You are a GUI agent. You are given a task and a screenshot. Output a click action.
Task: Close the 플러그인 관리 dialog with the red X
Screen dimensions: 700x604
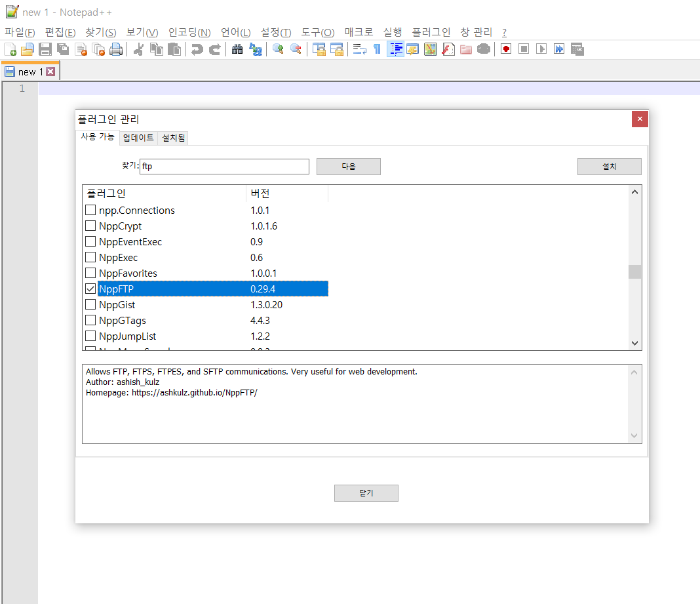coord(640,119)
